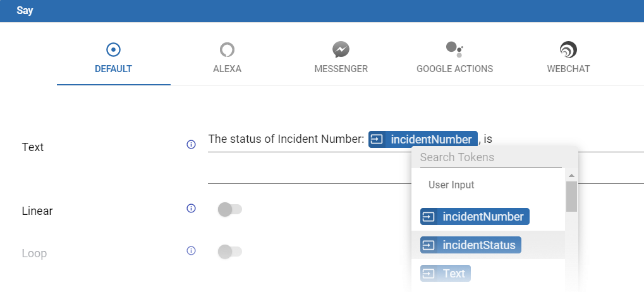Click the info icon beside Loop

(x=191, y=251)
